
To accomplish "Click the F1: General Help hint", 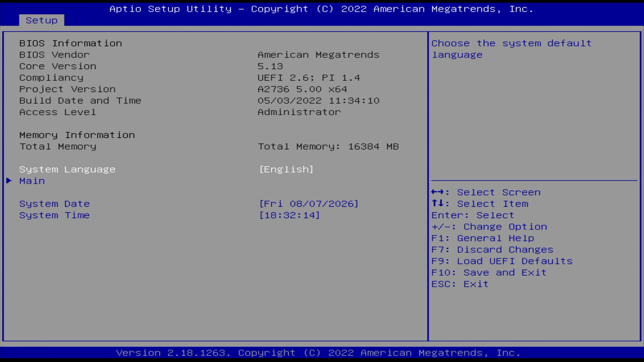I will [x=483, y=238].
